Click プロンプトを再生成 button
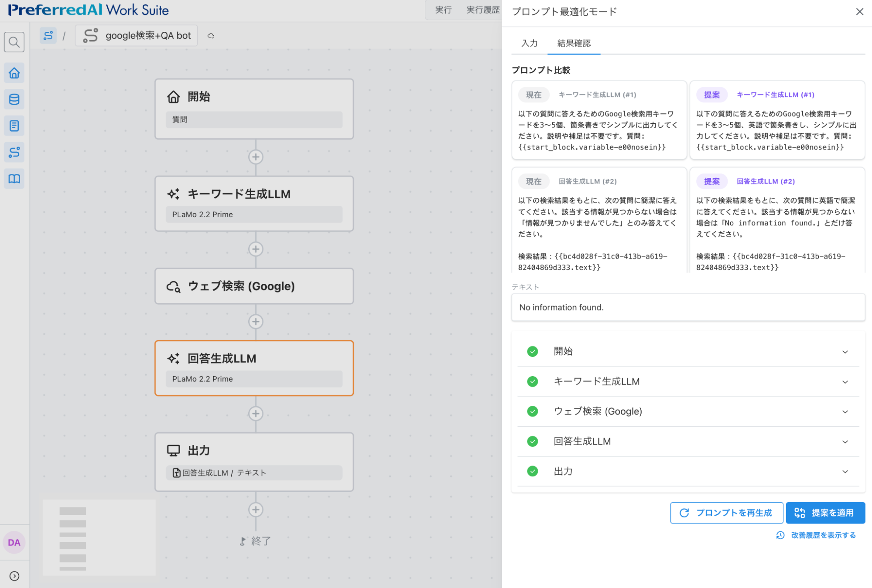 pyautogui.click(x=726, y=513)
